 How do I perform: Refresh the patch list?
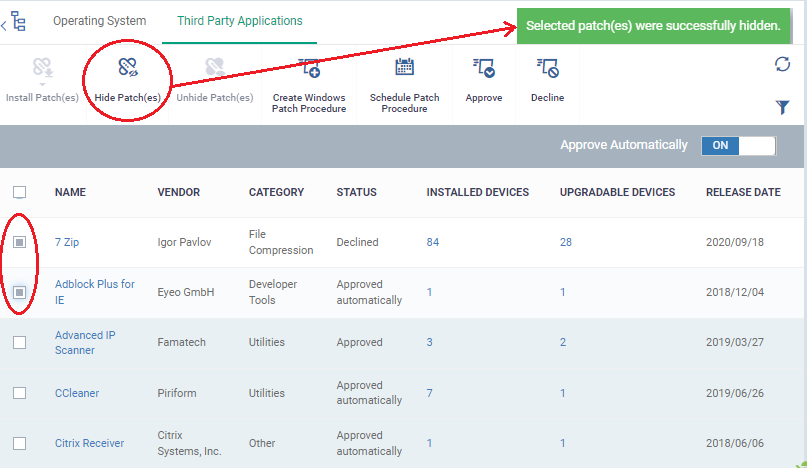click(x=782, y=64)
